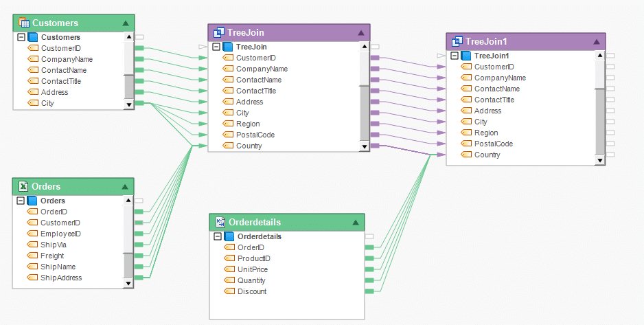This screenshot has height=325, width=644.
Task: Minimize TreeJoin box using header triangle
Action: (x=360, y=33)
